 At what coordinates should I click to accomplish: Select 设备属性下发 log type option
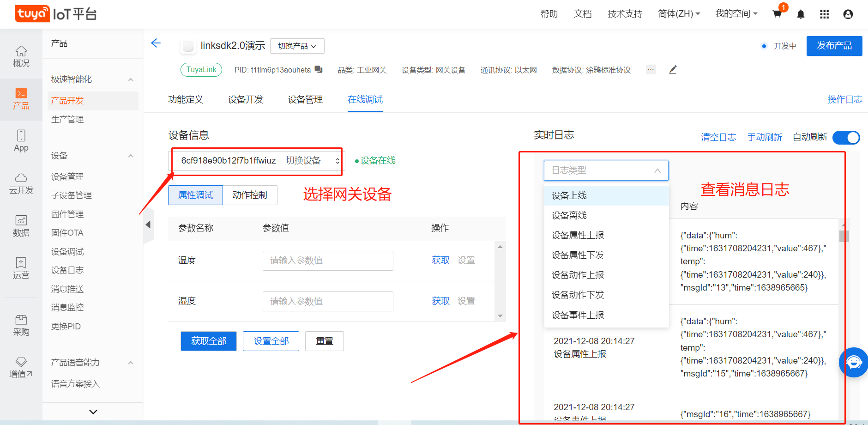click(607, 255)
